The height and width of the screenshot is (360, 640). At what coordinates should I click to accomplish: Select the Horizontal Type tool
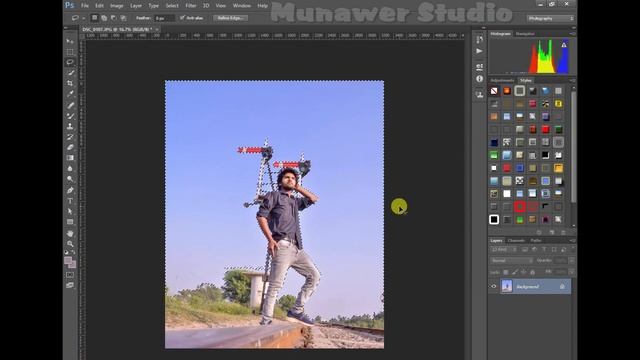coord(70,201)
